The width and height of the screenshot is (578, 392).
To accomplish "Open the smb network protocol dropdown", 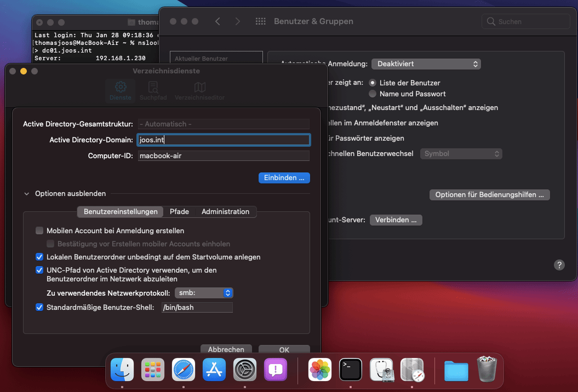I will click(x=204, y=293).
